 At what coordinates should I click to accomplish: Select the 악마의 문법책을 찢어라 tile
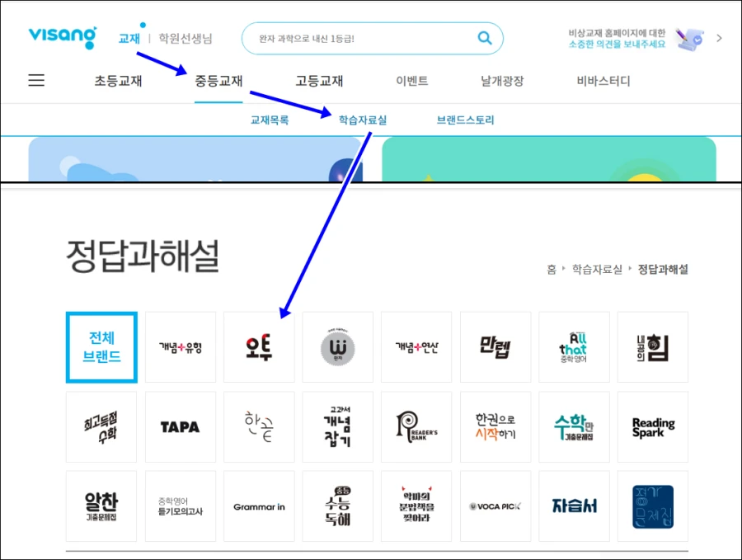click(416, 506)
